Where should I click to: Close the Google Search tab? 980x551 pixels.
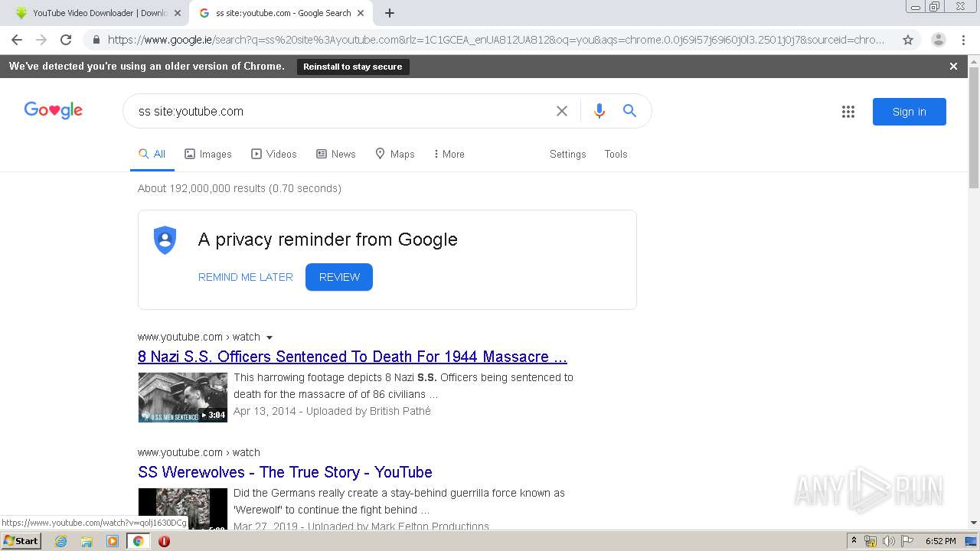click(x=361, y=13)
